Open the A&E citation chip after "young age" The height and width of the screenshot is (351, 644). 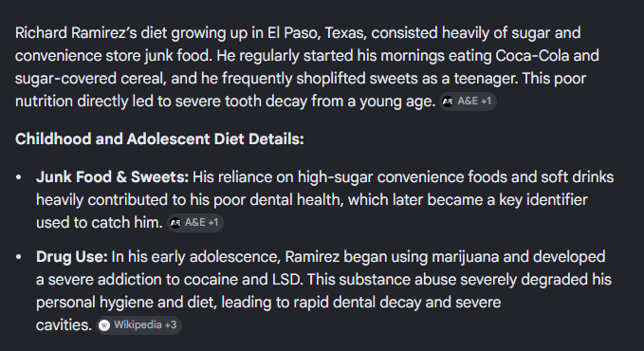pos(468,102)
